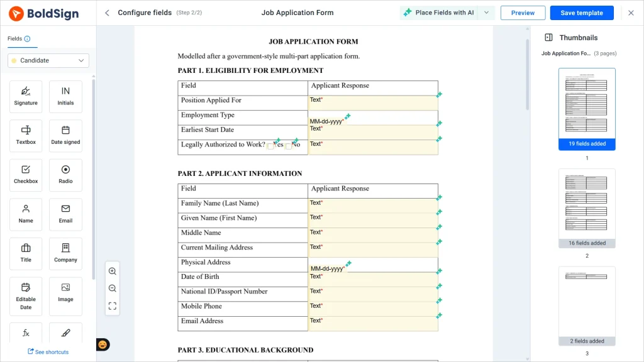Select the formula (fx) field tool

coord(26,333)
